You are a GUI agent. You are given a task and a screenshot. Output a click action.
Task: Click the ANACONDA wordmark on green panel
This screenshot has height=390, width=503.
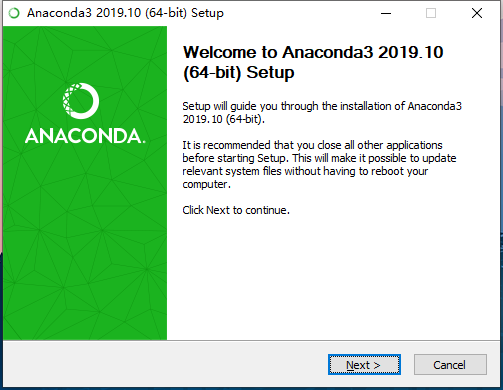pos(85,136)
